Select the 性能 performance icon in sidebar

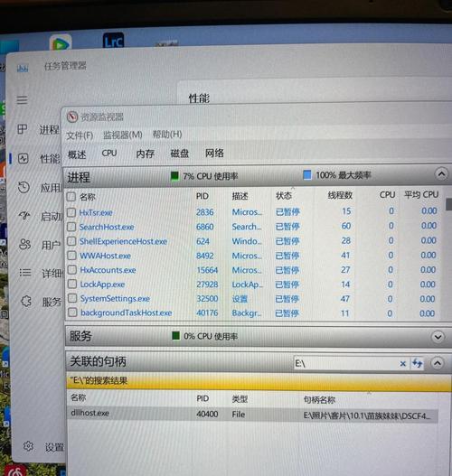24,158
